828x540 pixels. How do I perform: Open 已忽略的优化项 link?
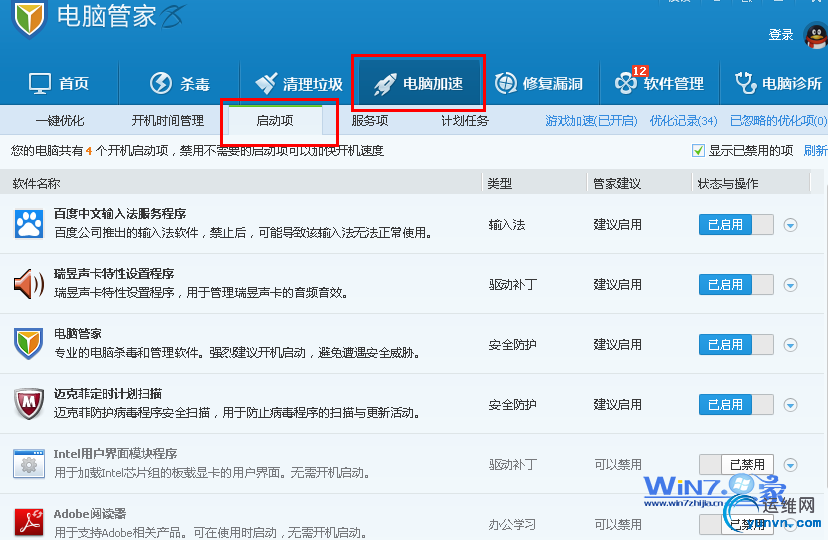(778, 121)
